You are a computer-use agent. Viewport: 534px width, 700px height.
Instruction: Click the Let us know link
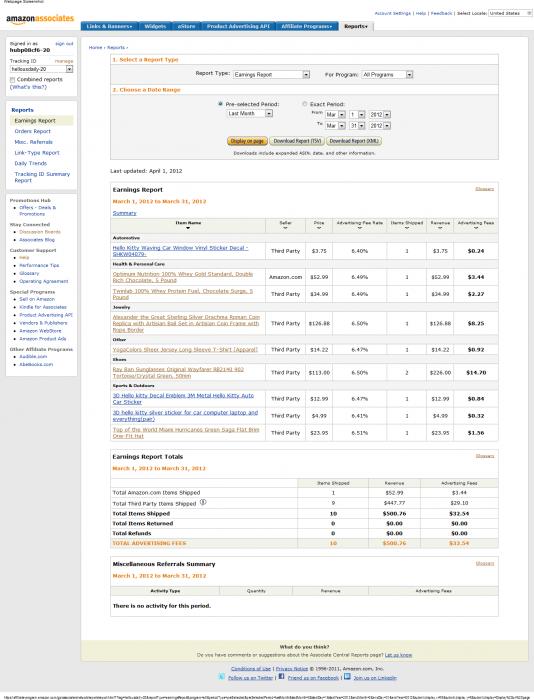(398, 655)
